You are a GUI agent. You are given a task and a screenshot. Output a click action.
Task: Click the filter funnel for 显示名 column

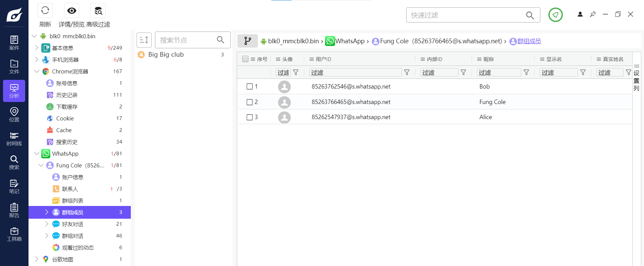pyautogui.click(x=583, y=72)
